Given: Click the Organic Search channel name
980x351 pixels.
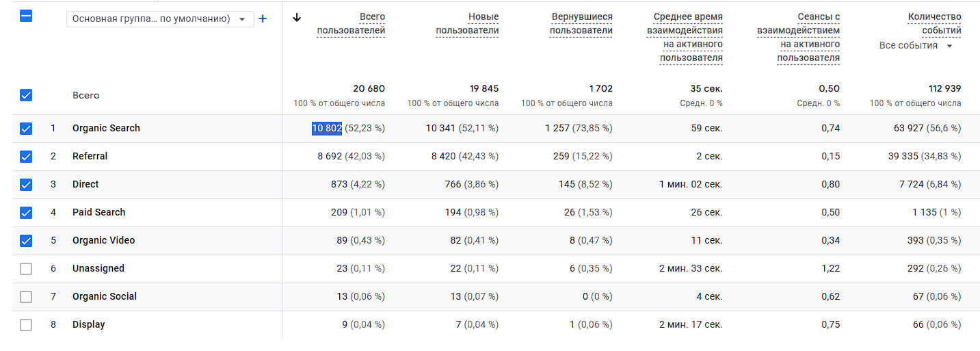Looking at the screenshot, I should click(106, 129).
